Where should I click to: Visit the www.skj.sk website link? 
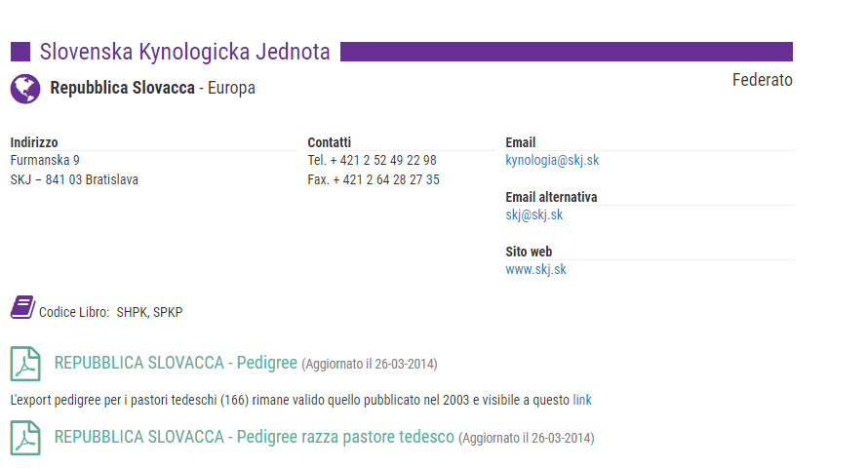point(535,269)
